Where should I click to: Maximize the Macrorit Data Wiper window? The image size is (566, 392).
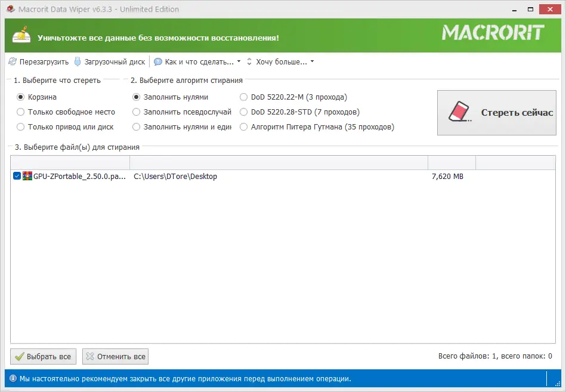click(530, 10)
